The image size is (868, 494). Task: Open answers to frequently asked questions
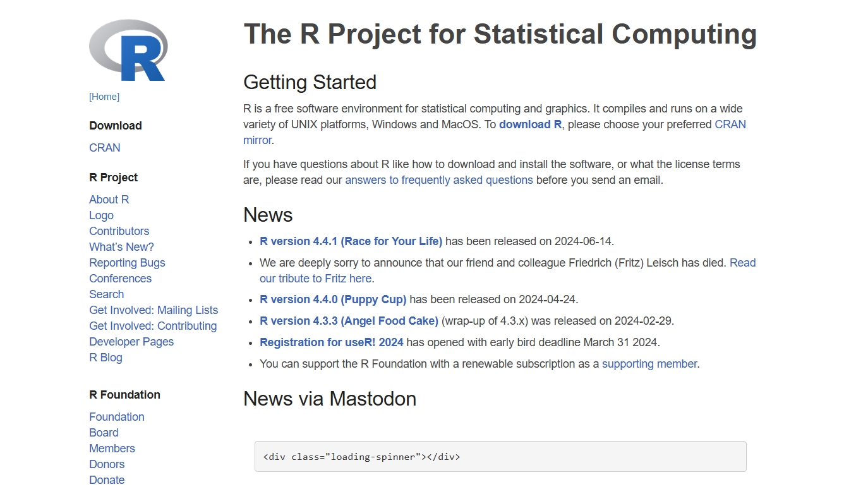click(x=439, y=180)
